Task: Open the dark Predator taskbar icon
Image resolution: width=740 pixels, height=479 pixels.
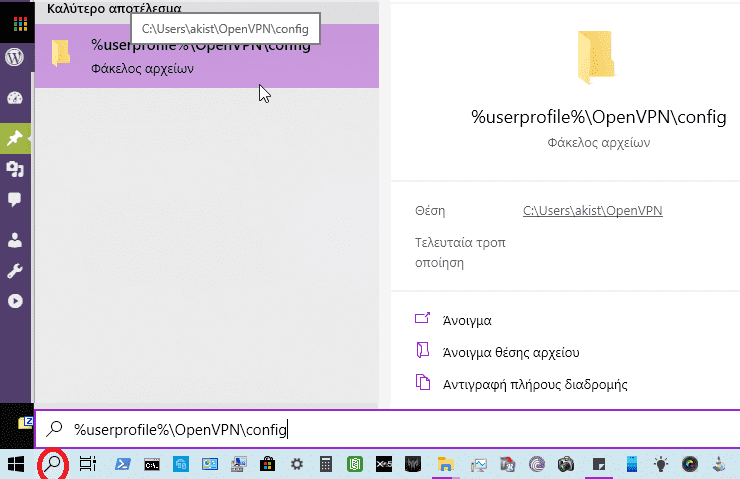Action: tap(413, 464)
